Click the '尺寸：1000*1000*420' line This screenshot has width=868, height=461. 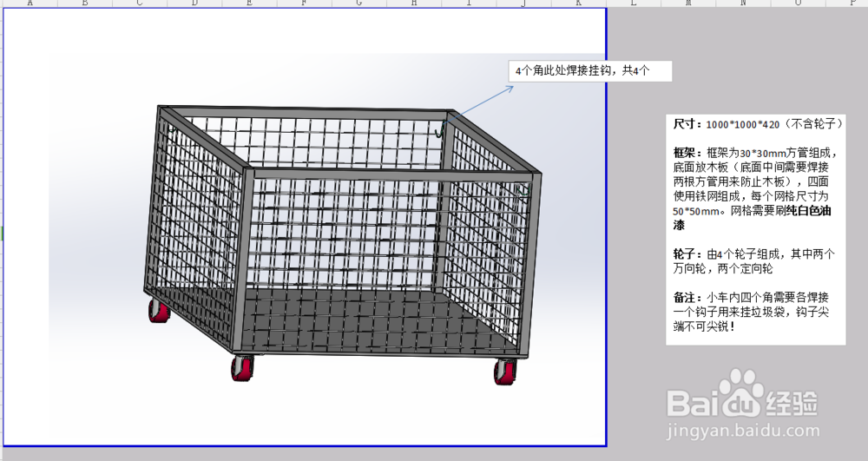click(759, 124)
